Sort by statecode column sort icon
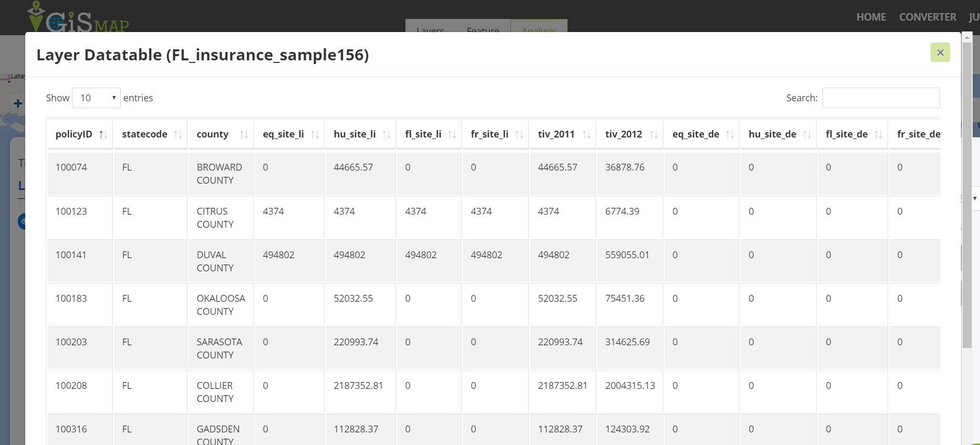This screenshot has height=445, width=980. 178,135
